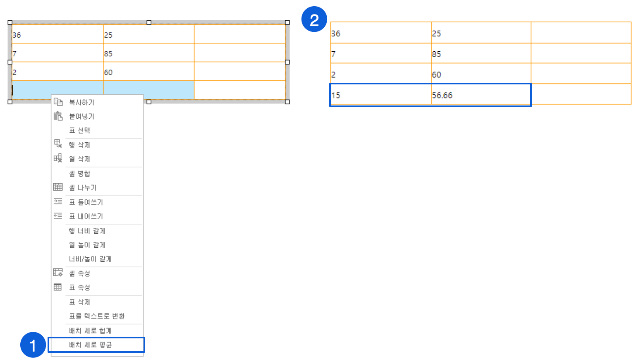
Task: Click the paste clipboard icon beside 붙여넣기
Action: tap(58, 116)
